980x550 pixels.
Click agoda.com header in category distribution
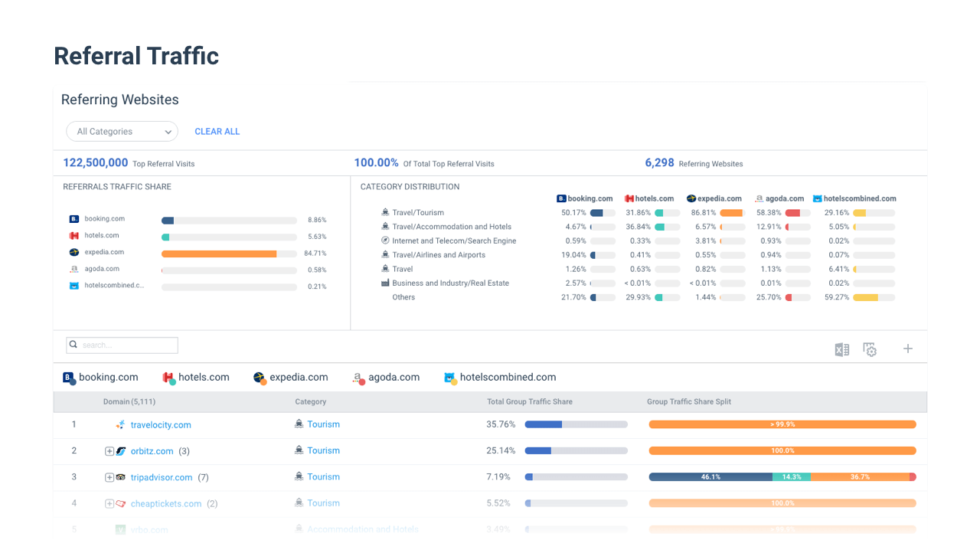(x=779, y=198)
